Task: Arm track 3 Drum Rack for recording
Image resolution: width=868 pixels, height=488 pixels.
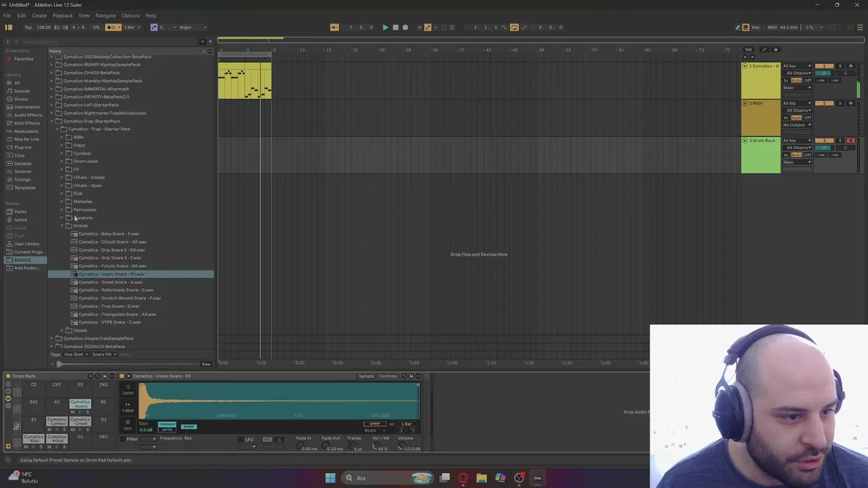Action: [850, 141]
